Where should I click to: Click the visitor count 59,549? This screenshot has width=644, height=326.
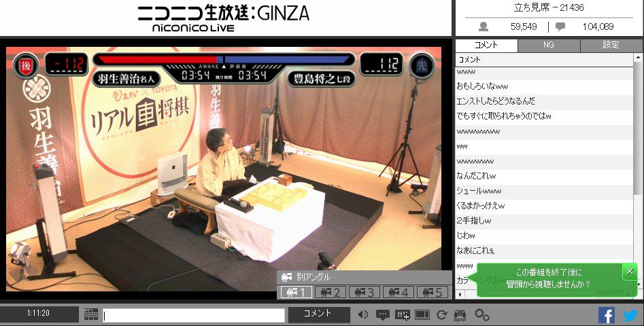(x=524, y=26)
